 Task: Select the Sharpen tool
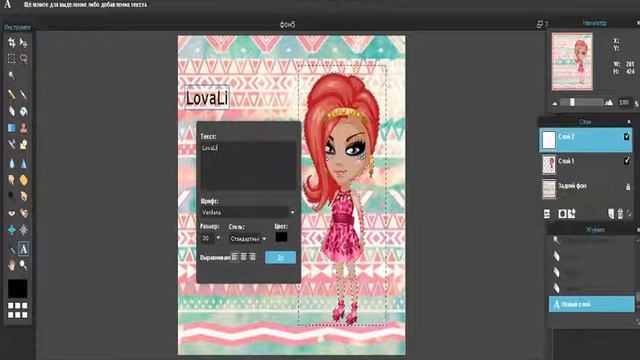[24, 163]
